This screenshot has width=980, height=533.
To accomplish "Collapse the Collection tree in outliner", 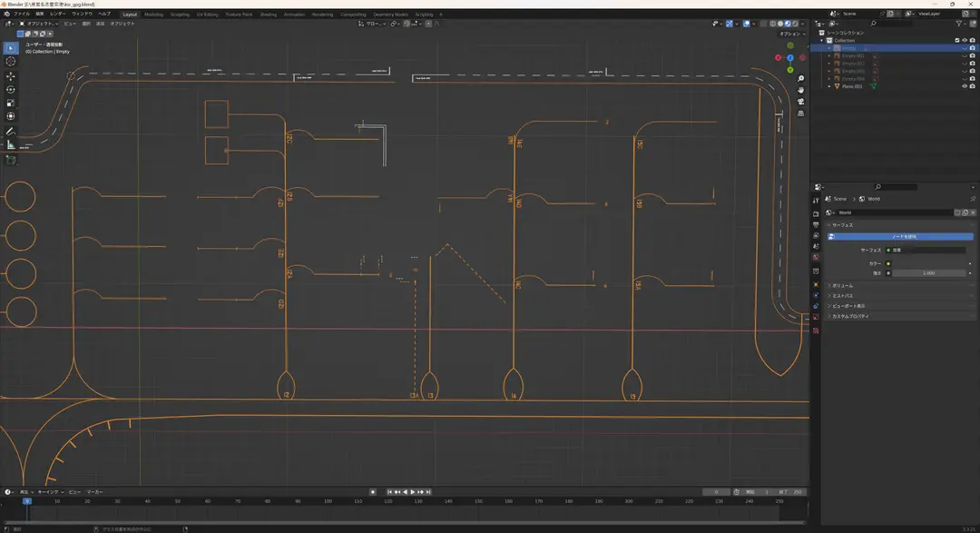I will [x=822, y=40].
